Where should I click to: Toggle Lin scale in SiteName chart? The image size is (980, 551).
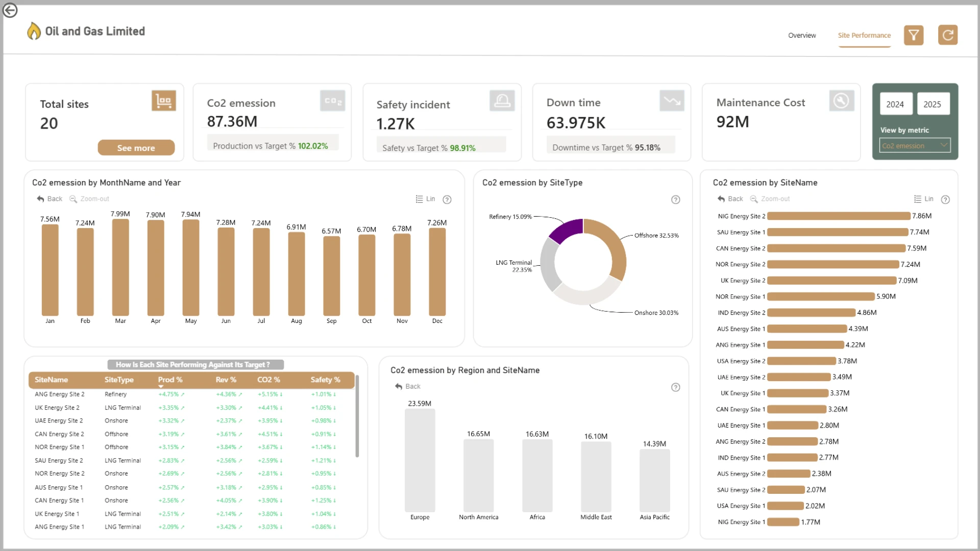923,199
